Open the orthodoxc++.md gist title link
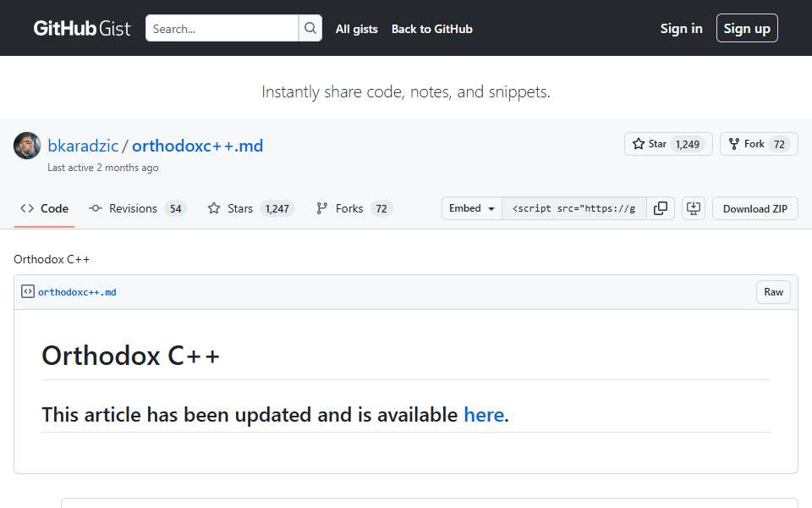Image resolution: width=812 pixels, height=508 pixels. (197, 146)
